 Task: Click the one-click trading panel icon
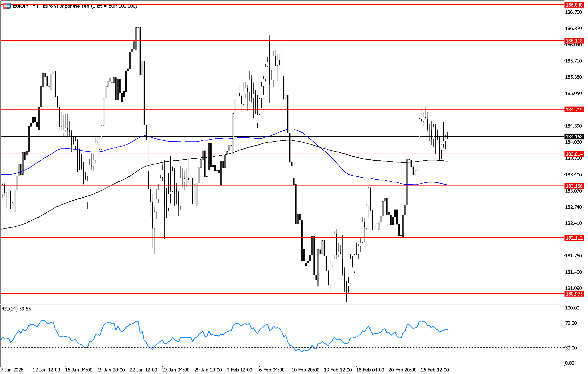[7, 6]
